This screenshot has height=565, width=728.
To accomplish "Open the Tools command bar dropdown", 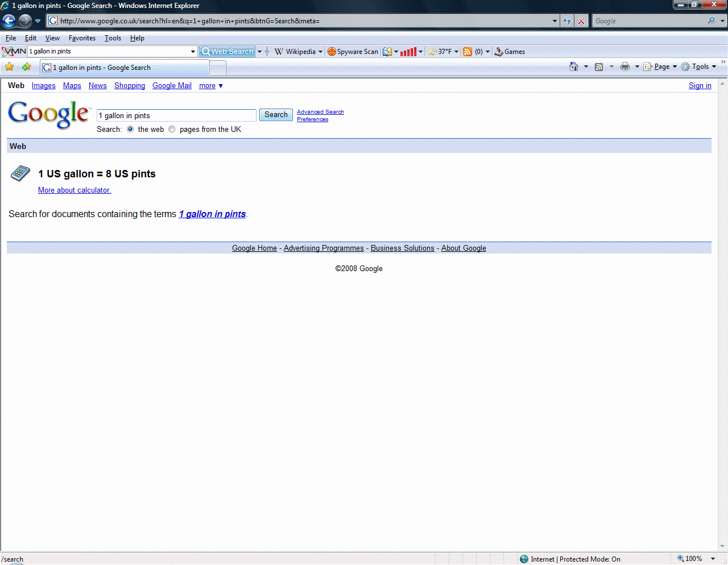I will coord(698,67).
